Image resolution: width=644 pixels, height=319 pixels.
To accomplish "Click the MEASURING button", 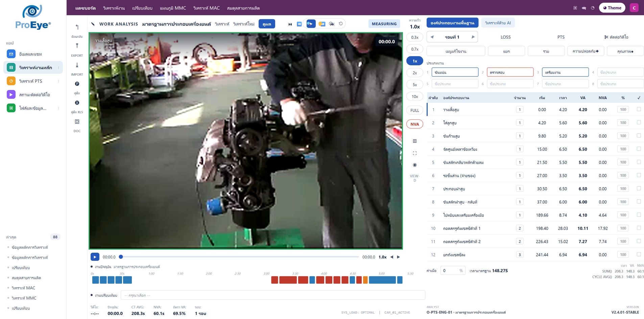I will click(x=384, y=24).
